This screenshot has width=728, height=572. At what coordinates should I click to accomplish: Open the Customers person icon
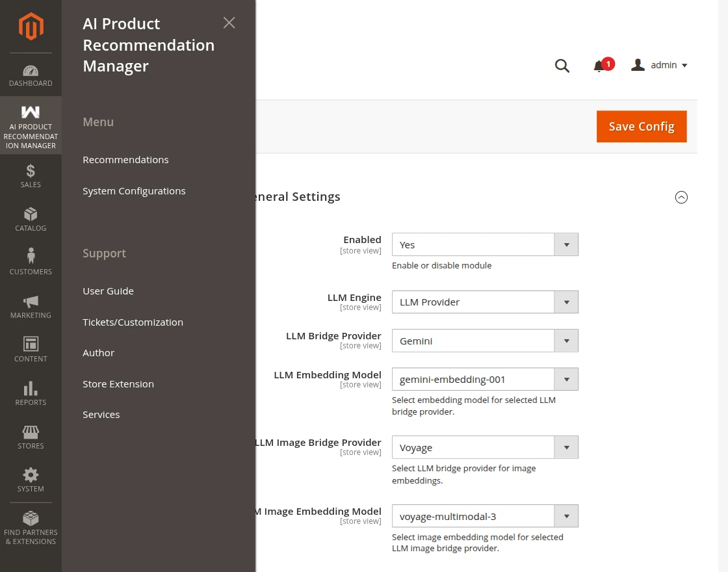[31, 256]
